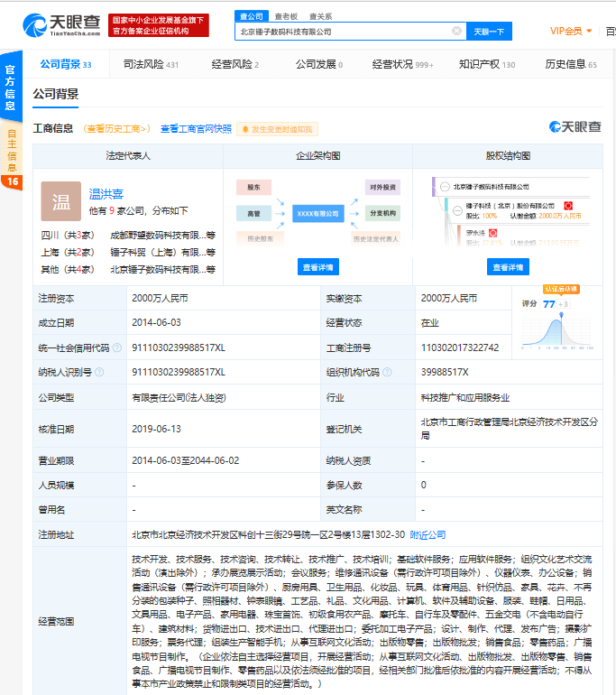Image resolution: width=616 pixels, height=695 pixels.
Task: Click the TianYanCha logo
Action: coord(61,25)
